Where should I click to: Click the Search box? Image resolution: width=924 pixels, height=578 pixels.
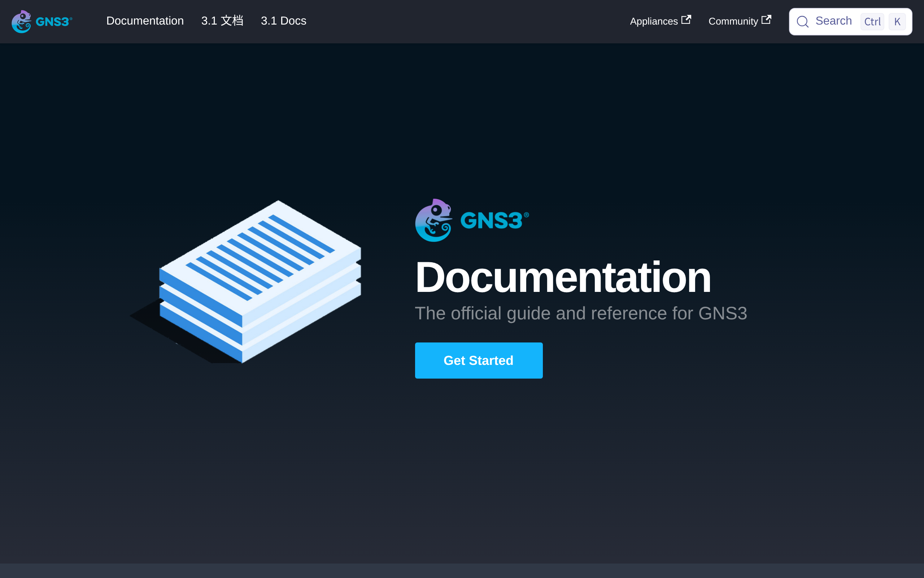[850, 21]
